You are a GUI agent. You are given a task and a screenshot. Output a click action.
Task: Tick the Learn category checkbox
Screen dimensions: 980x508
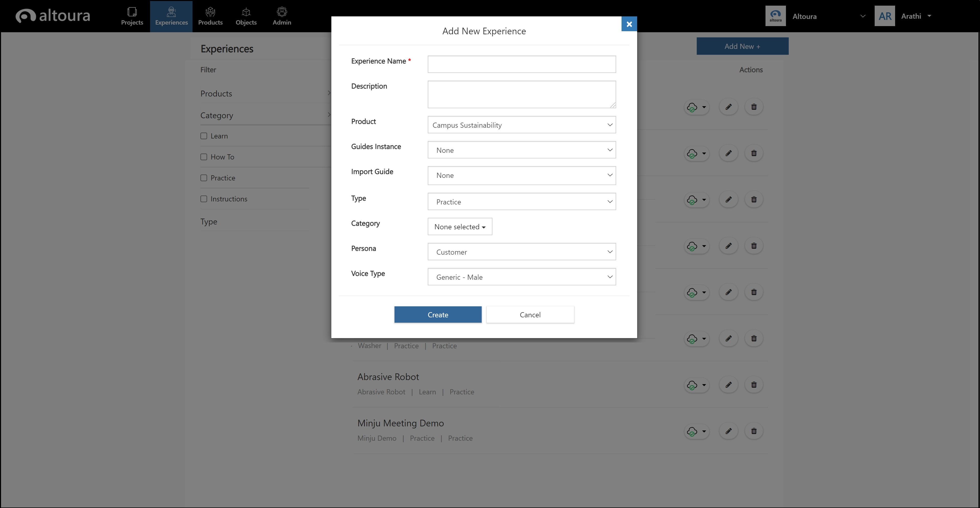pyautogui.click(x=204, y=136)
